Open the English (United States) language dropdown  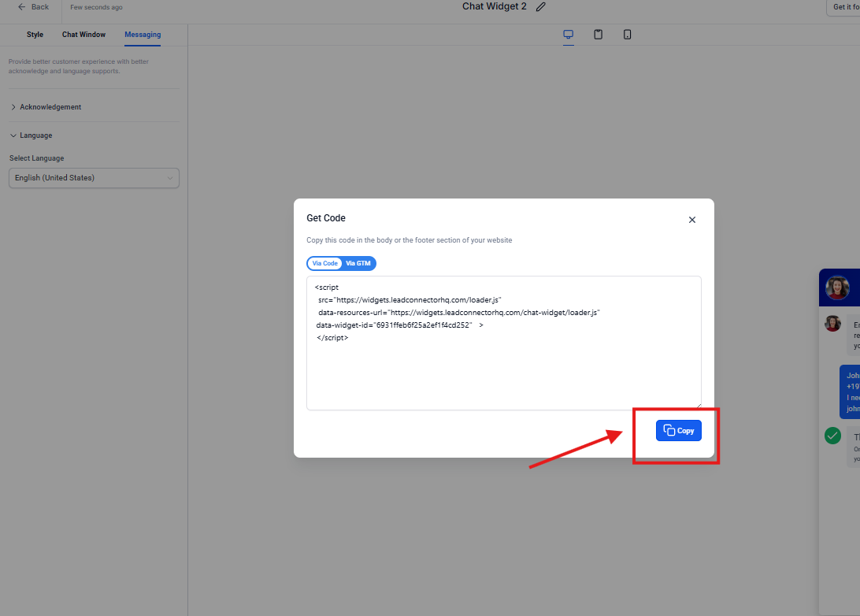[94, 178]
